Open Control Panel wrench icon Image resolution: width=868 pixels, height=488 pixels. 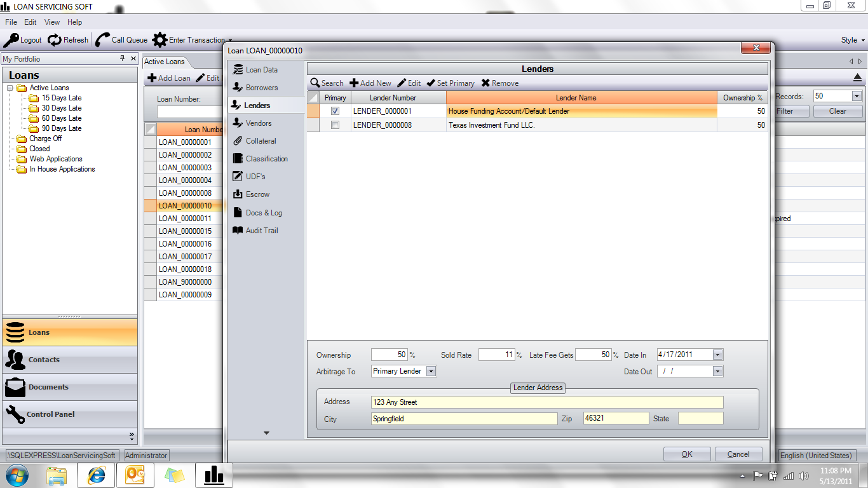[x=15, y=414]
